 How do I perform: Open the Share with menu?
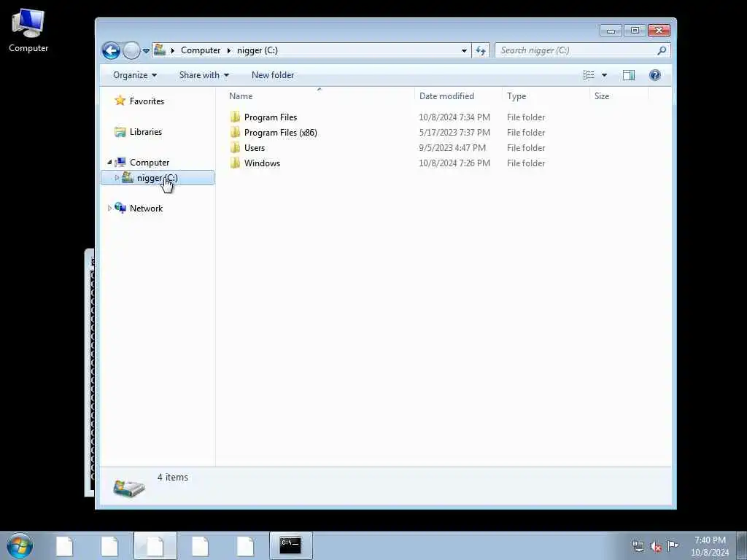[x=204, y=75]
